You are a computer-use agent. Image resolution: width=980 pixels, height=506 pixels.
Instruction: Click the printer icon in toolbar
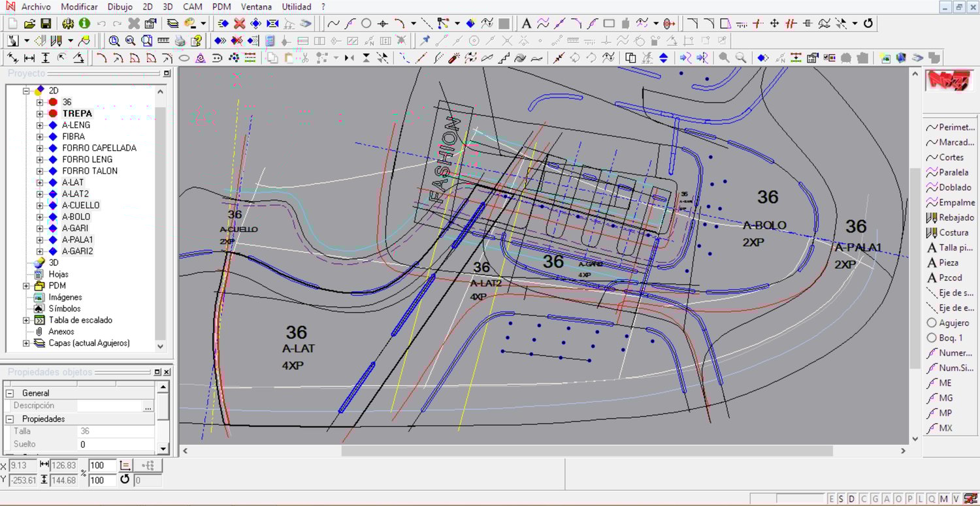click(x=180, y=41)
